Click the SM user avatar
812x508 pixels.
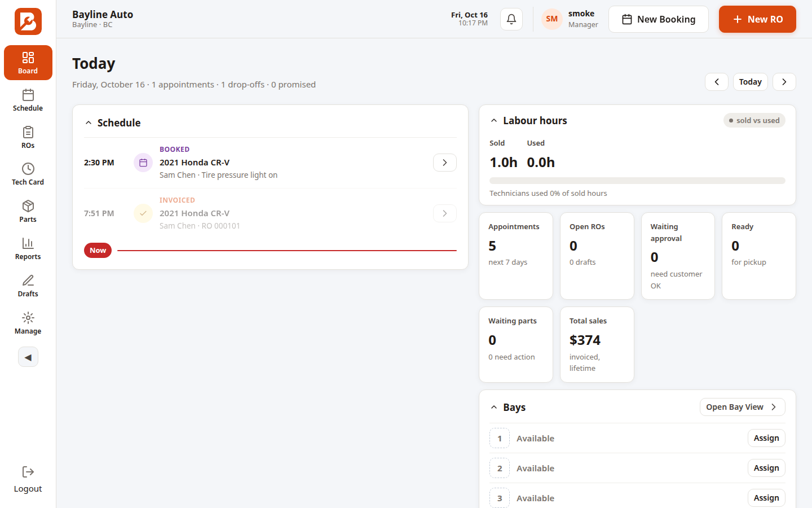coord(552,19)
